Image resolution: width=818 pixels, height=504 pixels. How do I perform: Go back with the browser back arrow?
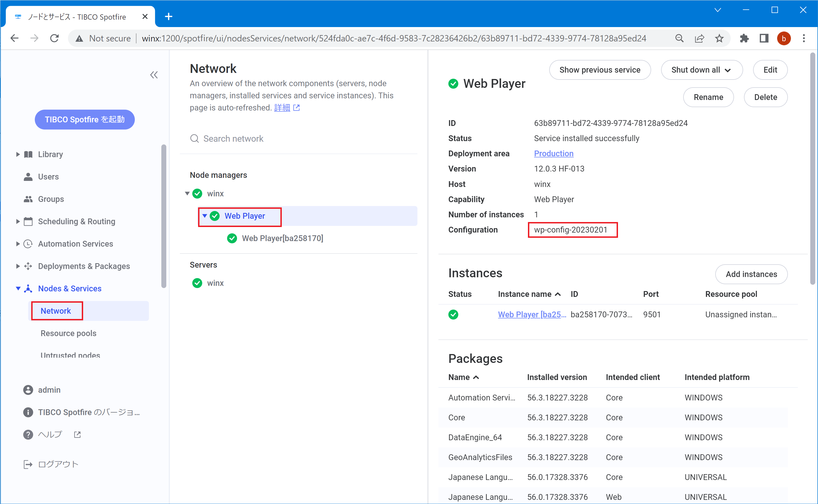click(x=14, y=38)
